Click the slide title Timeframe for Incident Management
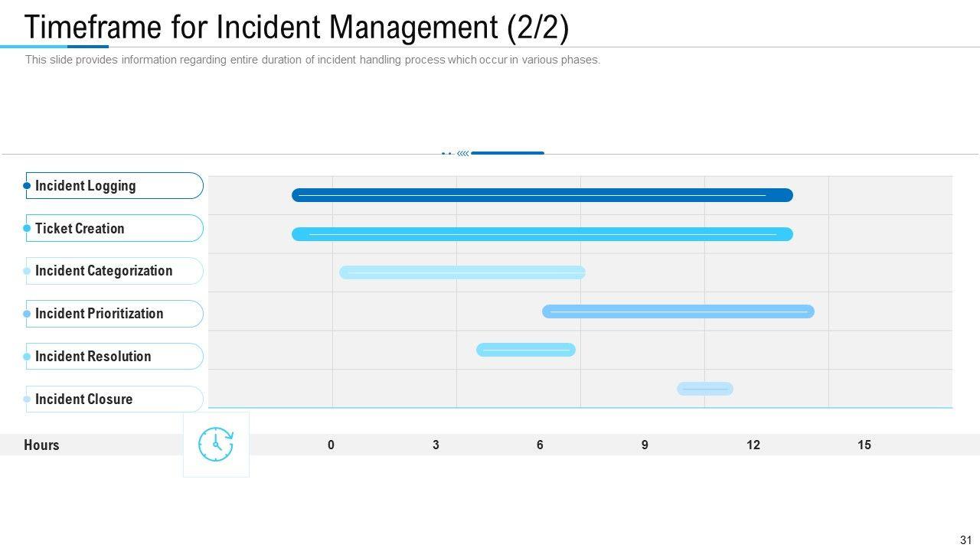The image size is (980, 551). tap(296, 28)
